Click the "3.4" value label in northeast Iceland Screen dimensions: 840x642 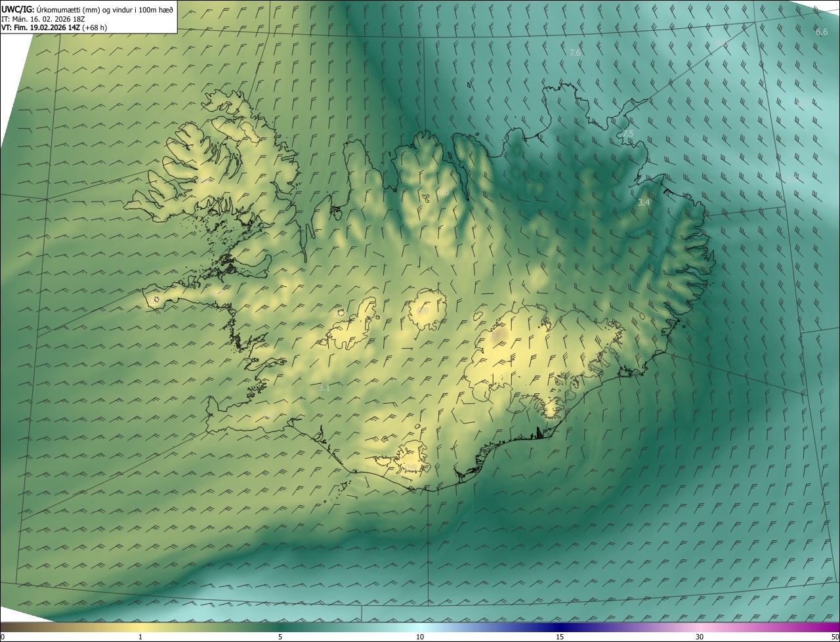(x=644, y=203)
